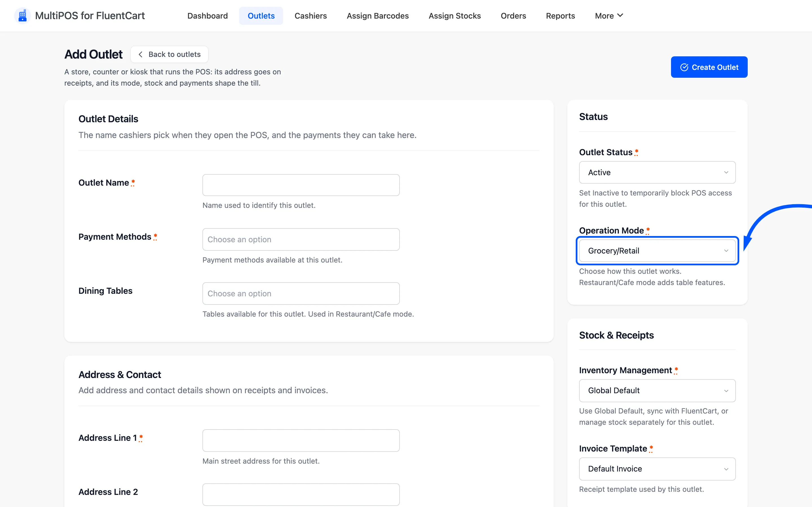The image size is (812, 507).
Task: Click the Outlet Status dropdown arrow
Action: [726, 172]
